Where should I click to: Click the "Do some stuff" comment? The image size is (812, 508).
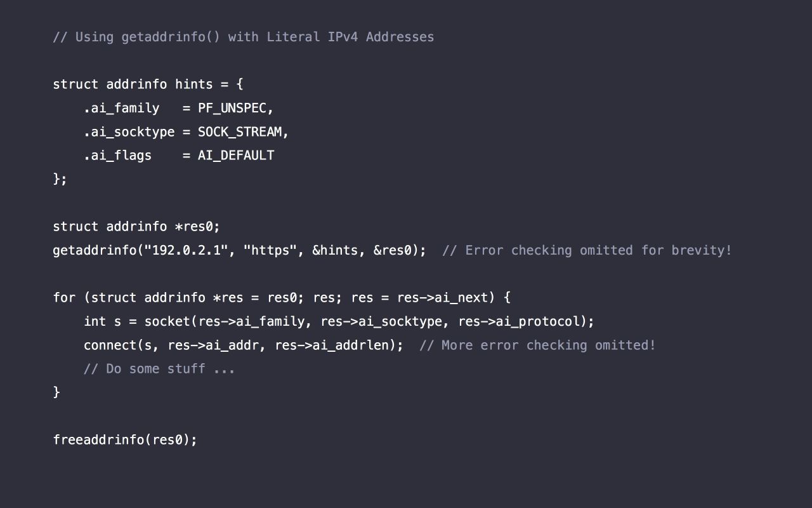click(x=159, y=368)
